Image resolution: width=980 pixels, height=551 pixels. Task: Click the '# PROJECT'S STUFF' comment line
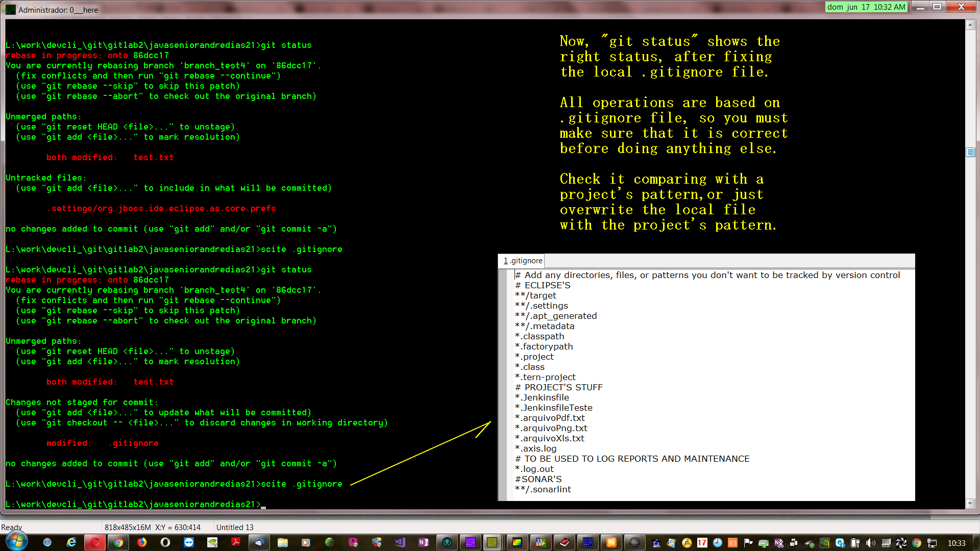click(x=559, y=387)
